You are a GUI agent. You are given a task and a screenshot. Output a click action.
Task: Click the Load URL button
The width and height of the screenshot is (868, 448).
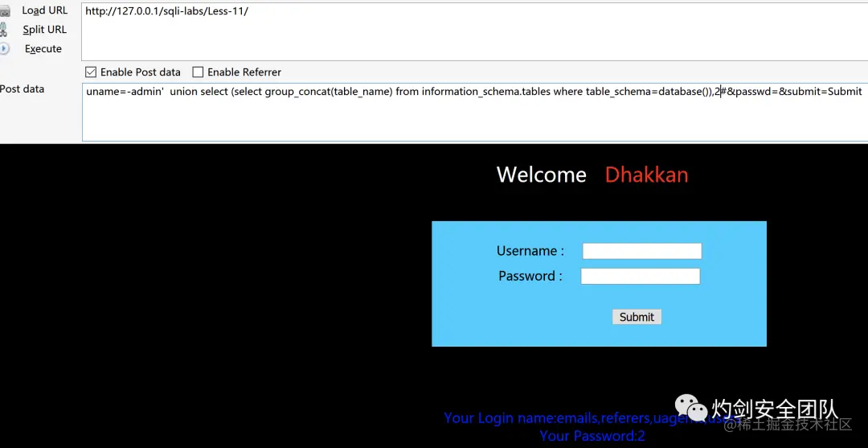[44, 10]
